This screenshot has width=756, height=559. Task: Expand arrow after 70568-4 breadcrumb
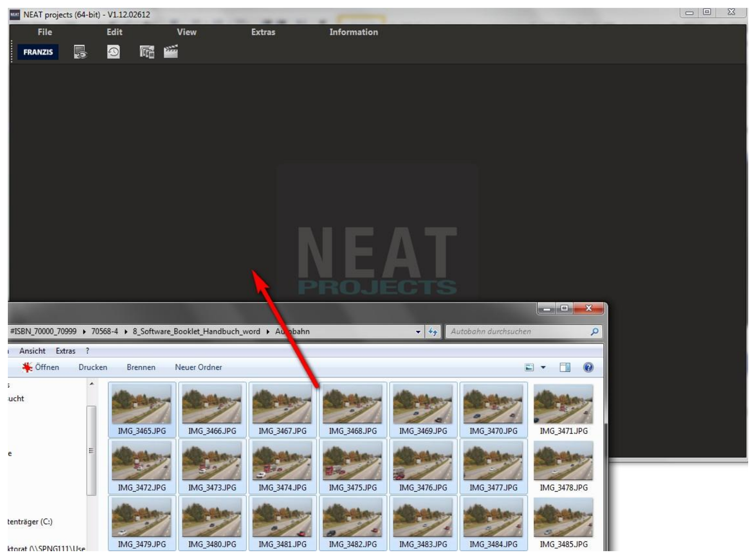tap(126, 332)
